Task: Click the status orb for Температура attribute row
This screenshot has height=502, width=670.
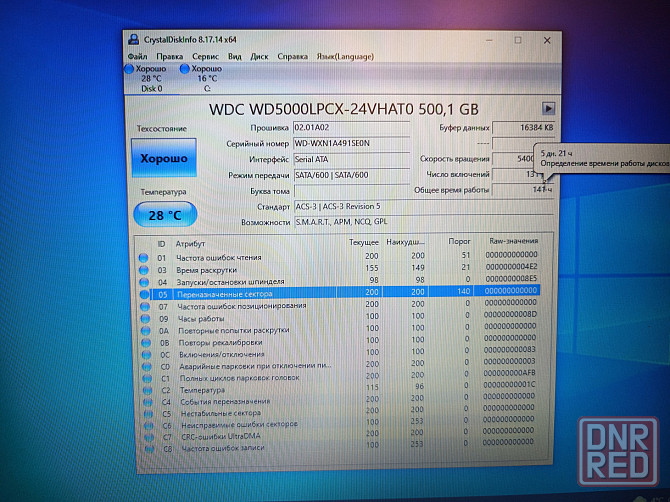Action: [x=143, y=388]
